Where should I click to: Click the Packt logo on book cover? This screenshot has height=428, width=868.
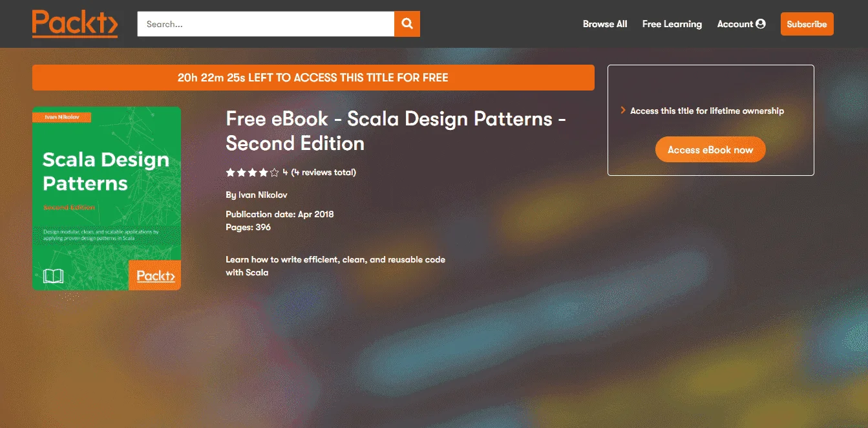[x=155, y=275]
